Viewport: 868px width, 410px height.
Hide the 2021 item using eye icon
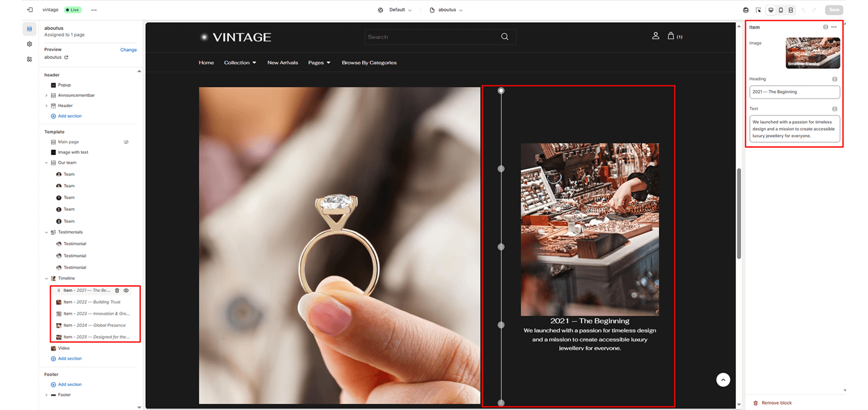pos(126,290)
